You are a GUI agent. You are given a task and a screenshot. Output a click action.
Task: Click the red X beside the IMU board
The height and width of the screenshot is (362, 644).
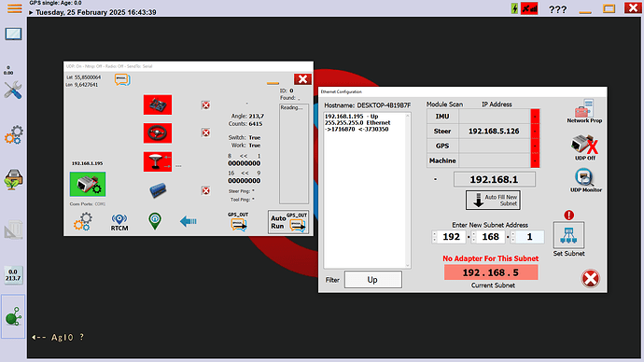205,105
